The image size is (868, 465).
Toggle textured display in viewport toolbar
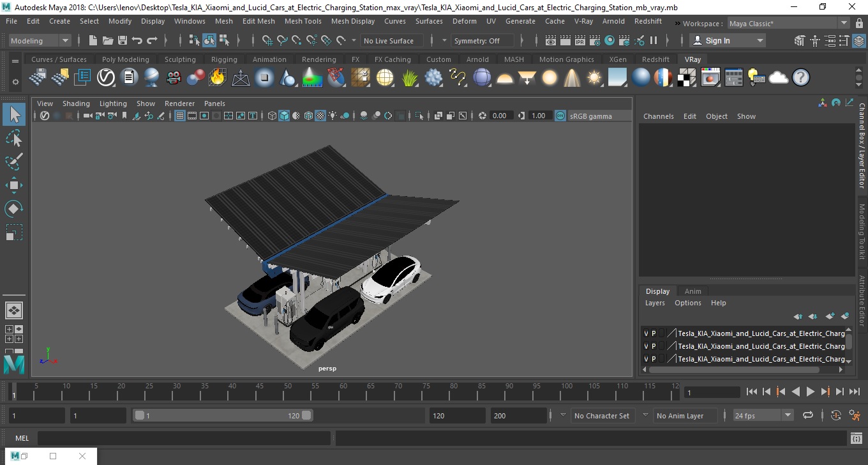click(x=321, y=116)
